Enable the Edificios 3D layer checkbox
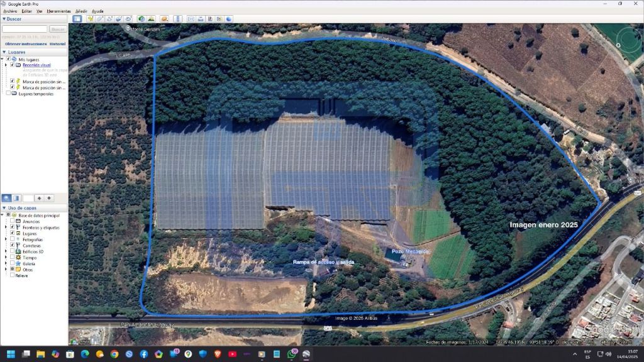Image resolution: width=644 pixels, height=362 pixels. click(x=12, y=251)
